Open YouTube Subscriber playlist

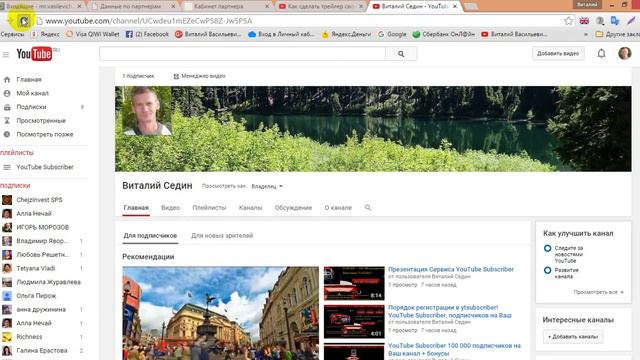point(45,167)
